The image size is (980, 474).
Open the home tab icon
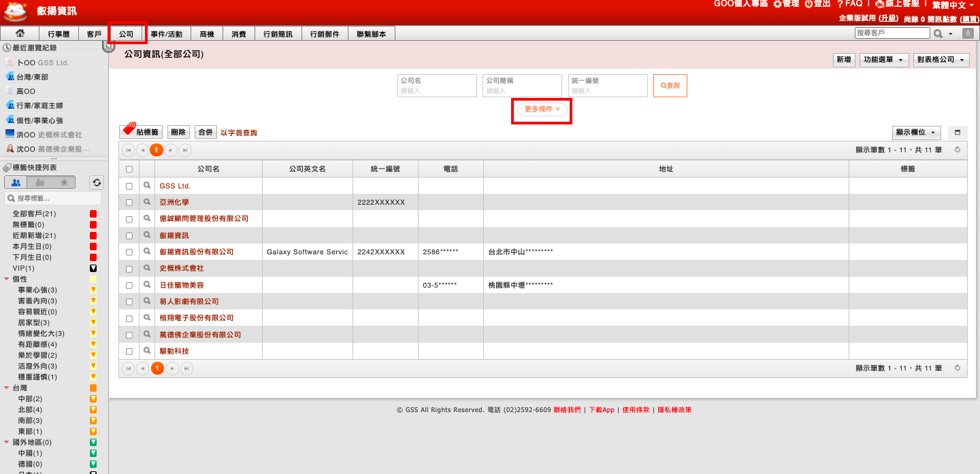[x=20, y=33]
